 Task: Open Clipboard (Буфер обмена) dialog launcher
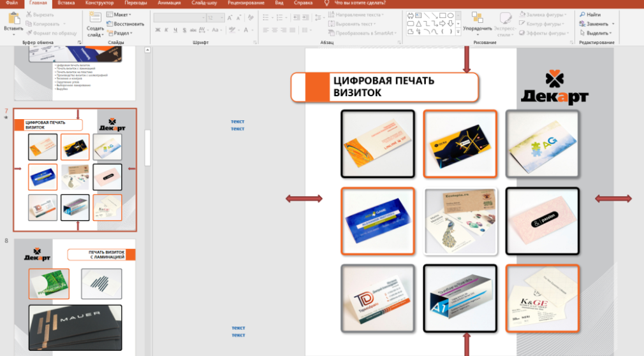(x=80, y=42)
